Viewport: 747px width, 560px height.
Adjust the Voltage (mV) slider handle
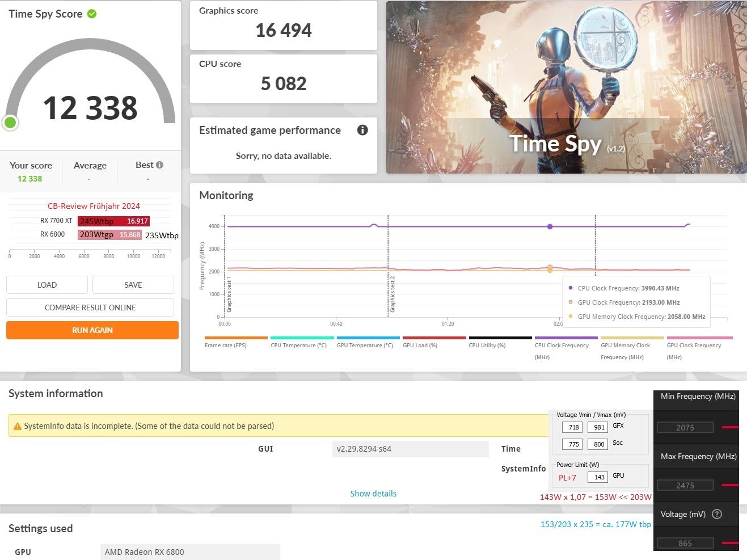730,543
